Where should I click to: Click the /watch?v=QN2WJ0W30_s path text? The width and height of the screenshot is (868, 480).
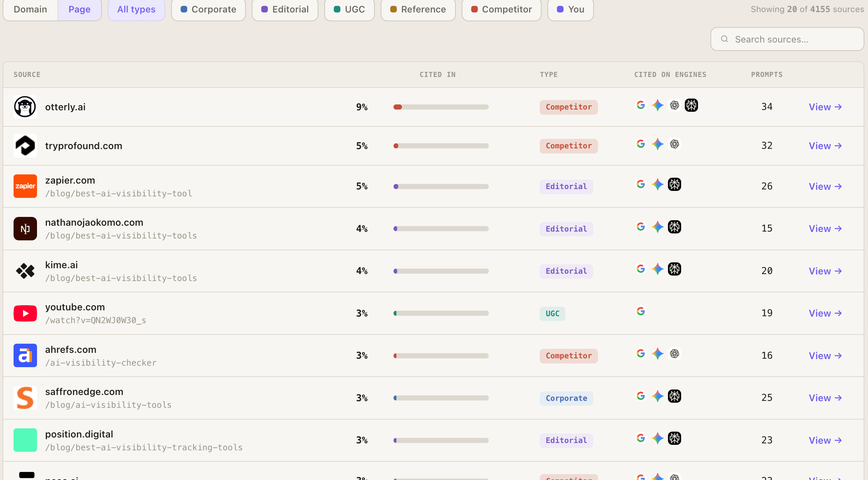96,320
